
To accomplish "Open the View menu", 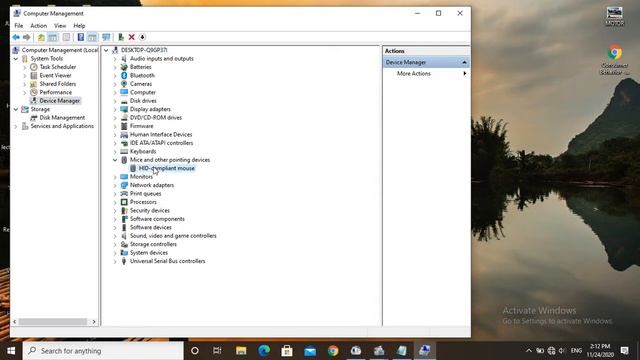I will (x=60, y=26).
